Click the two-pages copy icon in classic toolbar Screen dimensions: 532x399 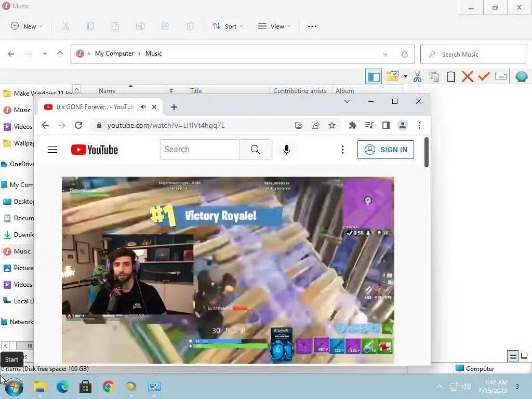coord(434,76)
